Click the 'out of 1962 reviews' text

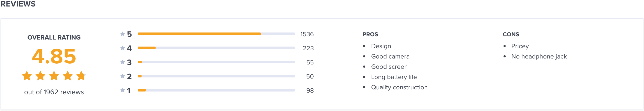coord(54,92)
